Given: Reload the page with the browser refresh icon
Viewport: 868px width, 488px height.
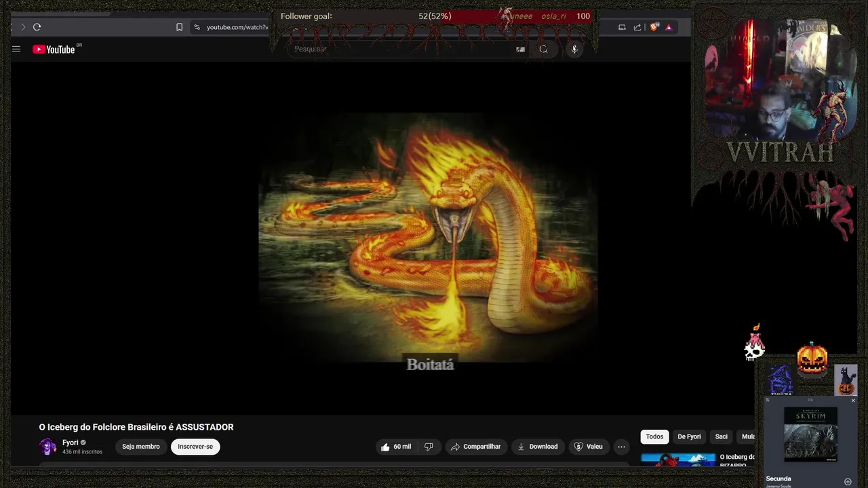Looking at the screenshot, I should click(37, 27).
